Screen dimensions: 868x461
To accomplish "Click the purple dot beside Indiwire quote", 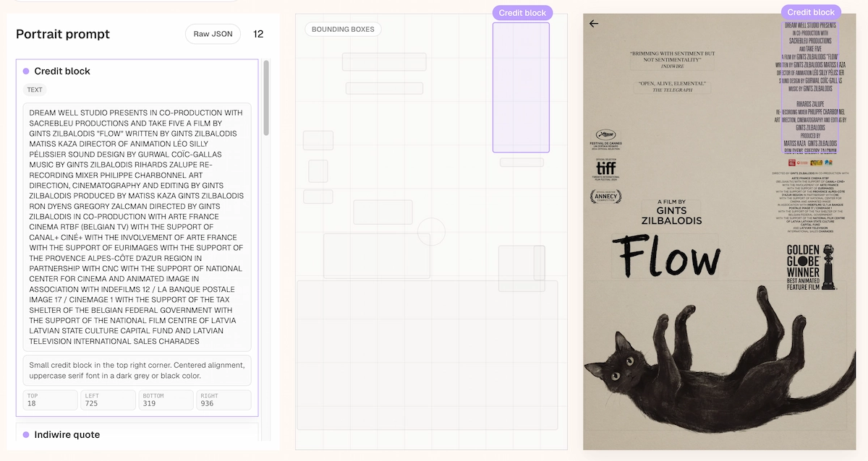I will pos(26,434).
